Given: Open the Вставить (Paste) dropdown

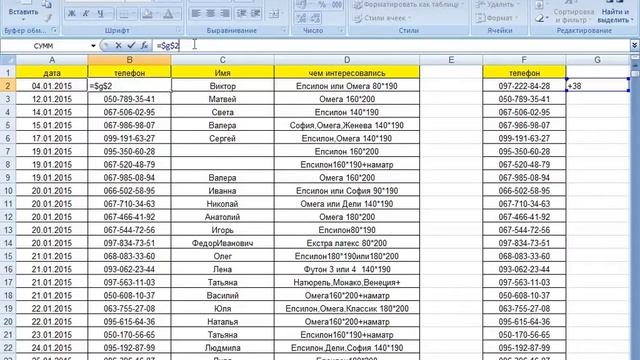Looking at the screenshot, I should [x=23, y=15].
